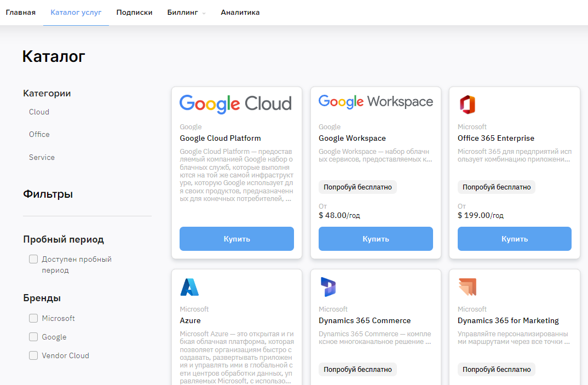Open the Azure product title
Viewport: 588px width, 385px height.
coord(190,320)
